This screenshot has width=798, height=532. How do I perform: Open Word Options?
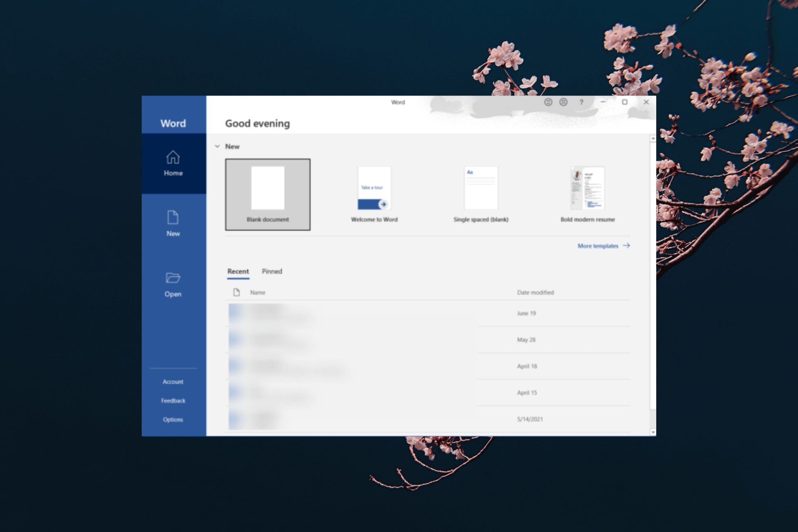click(173, 419)
